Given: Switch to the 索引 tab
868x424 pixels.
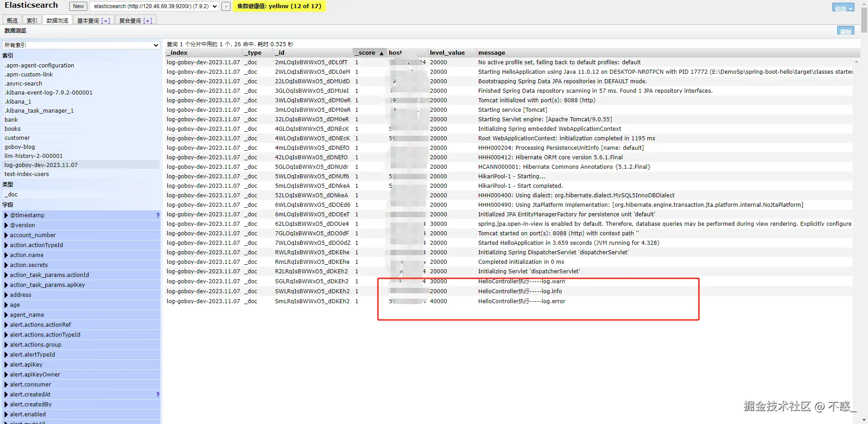Looking at the screenshot, I should coord(32,20).
